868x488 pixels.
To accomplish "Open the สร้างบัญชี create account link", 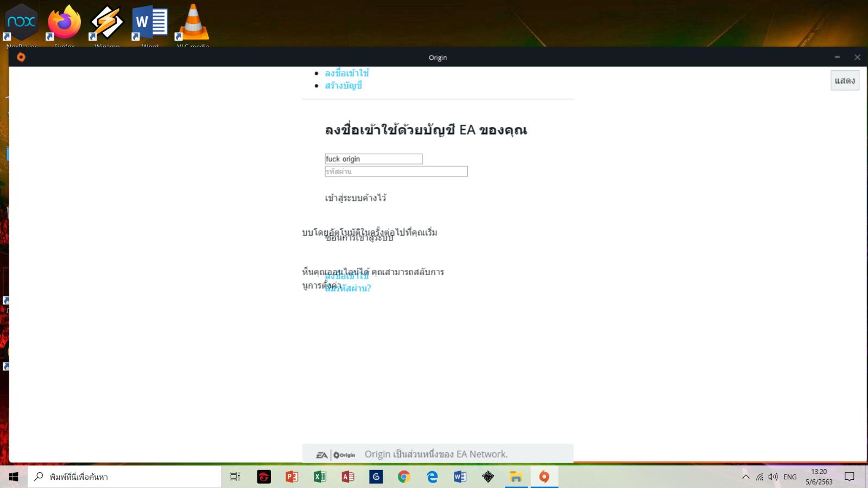I will [x=344, y=85].
